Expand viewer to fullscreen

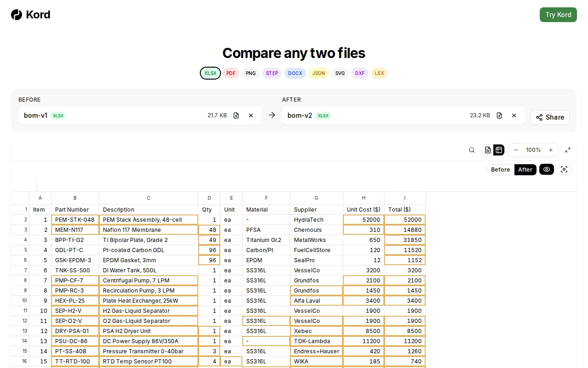(568, 150)
